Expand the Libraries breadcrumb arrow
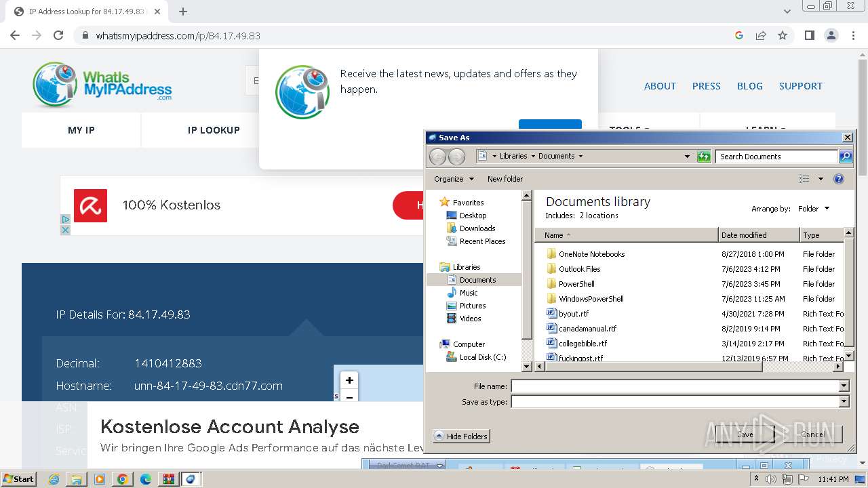 click(x=533, y=157)
